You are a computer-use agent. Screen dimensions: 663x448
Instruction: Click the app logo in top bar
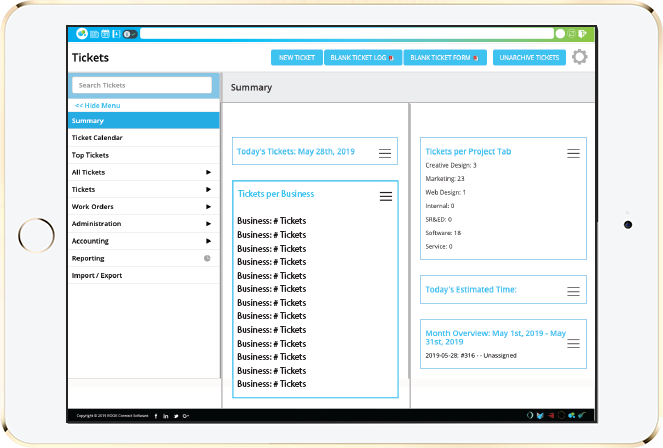(x=82, y=33)
